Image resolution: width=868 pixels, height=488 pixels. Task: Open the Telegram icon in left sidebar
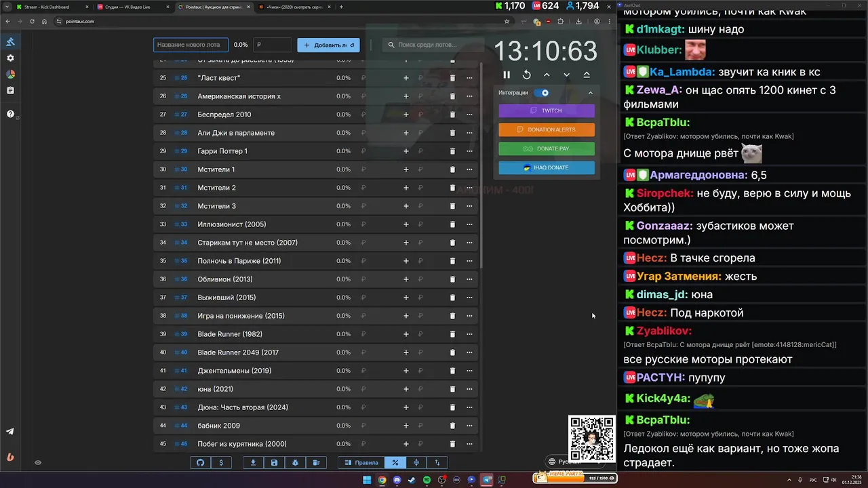(x=10, y=432)
